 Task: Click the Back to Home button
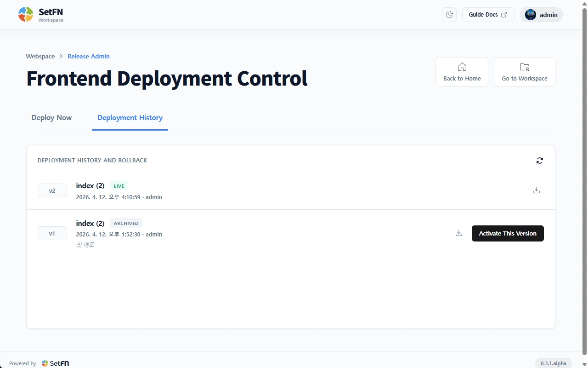click(462, 72)
